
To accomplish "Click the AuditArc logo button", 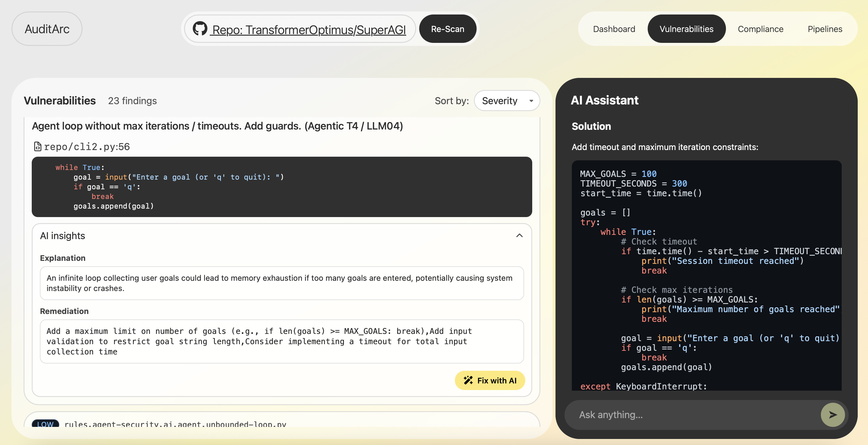I will pos(47,29).
